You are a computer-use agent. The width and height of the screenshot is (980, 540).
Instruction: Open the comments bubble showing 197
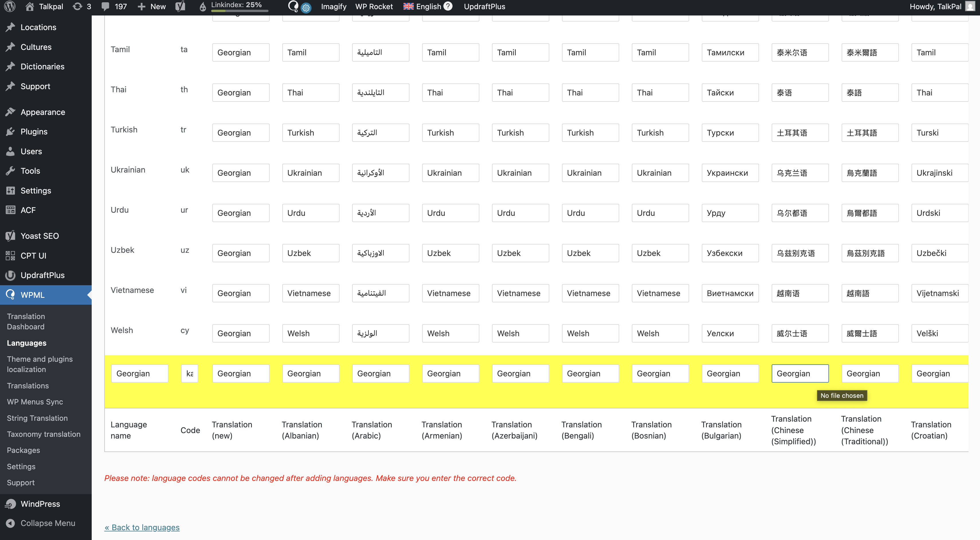click(115, 7)
